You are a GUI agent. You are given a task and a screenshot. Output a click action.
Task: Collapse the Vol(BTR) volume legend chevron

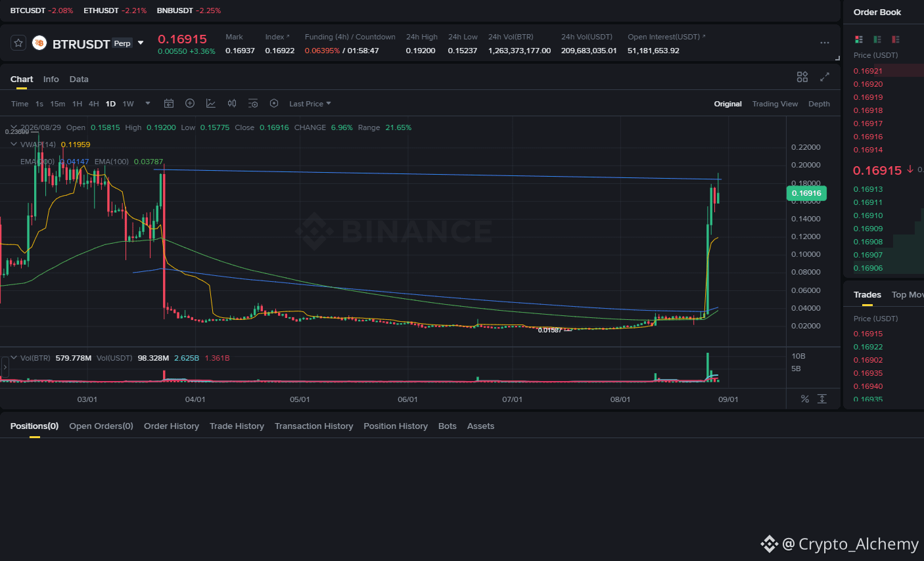pyautogui.click(x=14, y=358)
